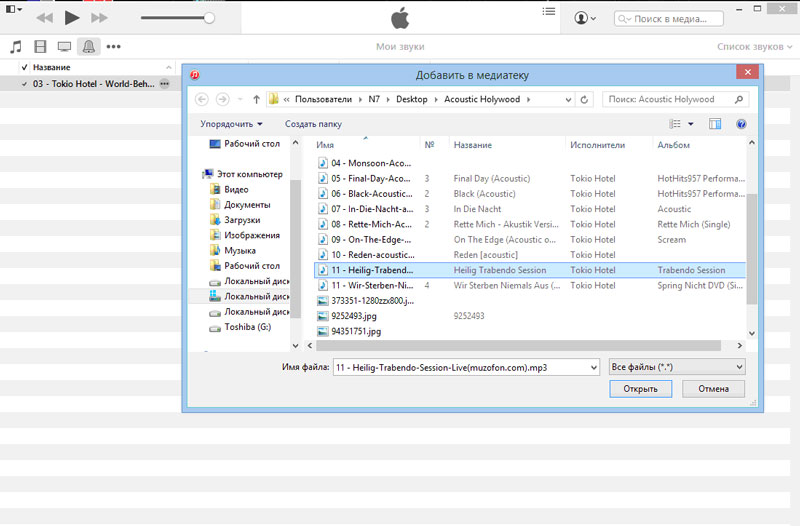800x526 pixels.
Task: Open the iTunes account user menu
Action: point(585,18)
